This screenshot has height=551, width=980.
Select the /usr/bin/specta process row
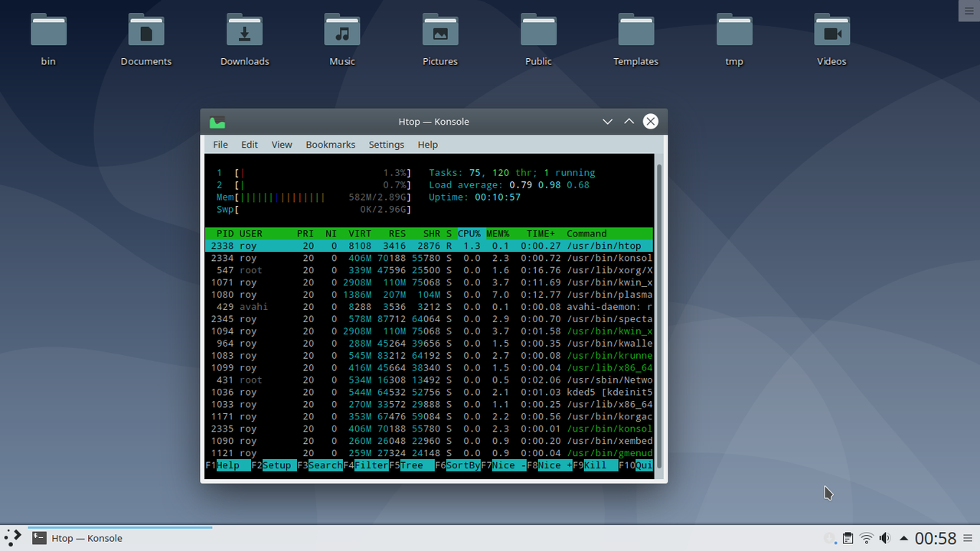coord(429,319)
